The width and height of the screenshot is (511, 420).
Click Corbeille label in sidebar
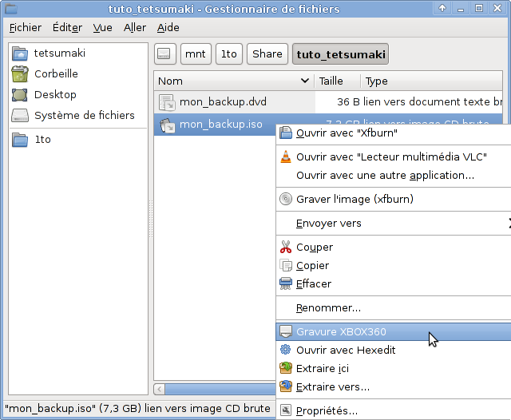coord(56,74)
